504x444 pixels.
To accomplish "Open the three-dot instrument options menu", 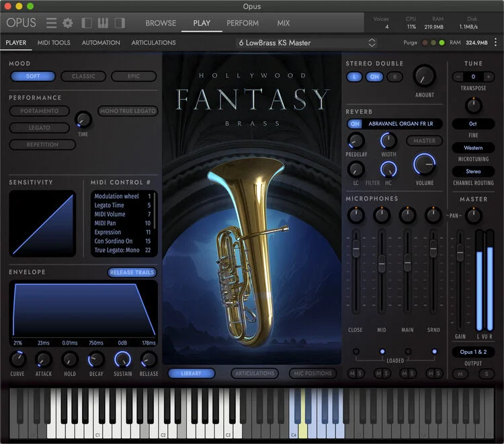I will pos(495,42).
